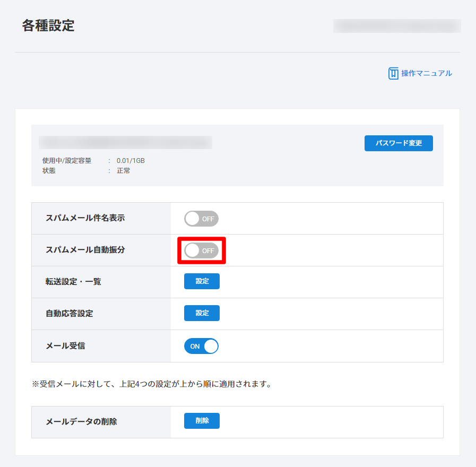Enable the スパムメール件名表示 toggle
This screenshot has width=476, height=467.
point(201,219)
